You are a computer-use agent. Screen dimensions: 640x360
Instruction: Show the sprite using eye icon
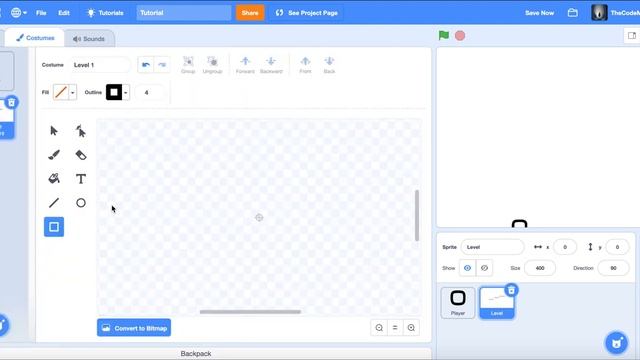[467, 268]
